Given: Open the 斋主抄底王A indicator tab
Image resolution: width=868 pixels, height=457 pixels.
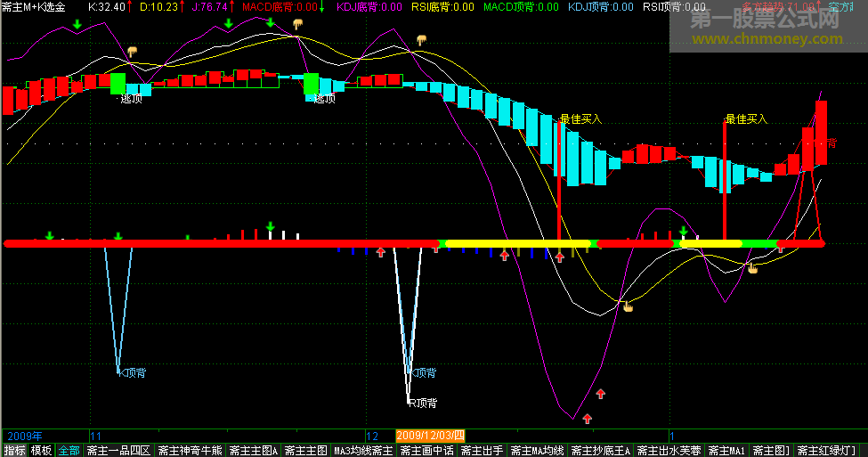Looking at the screenshot, I should pyautogui.click(x=600, y=450).
